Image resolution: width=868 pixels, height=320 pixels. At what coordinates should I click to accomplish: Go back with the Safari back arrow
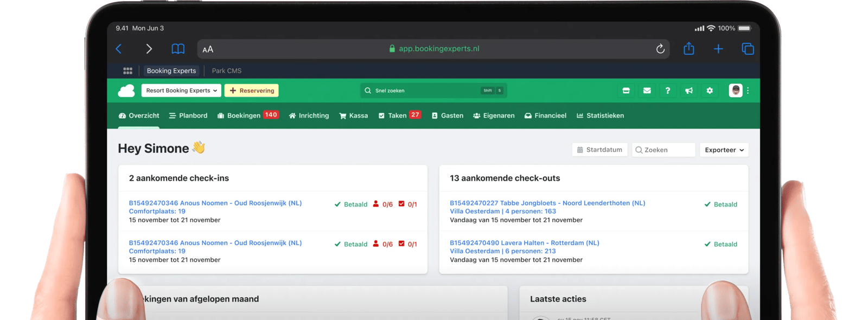pyautogui.click(x=119, y=49)
